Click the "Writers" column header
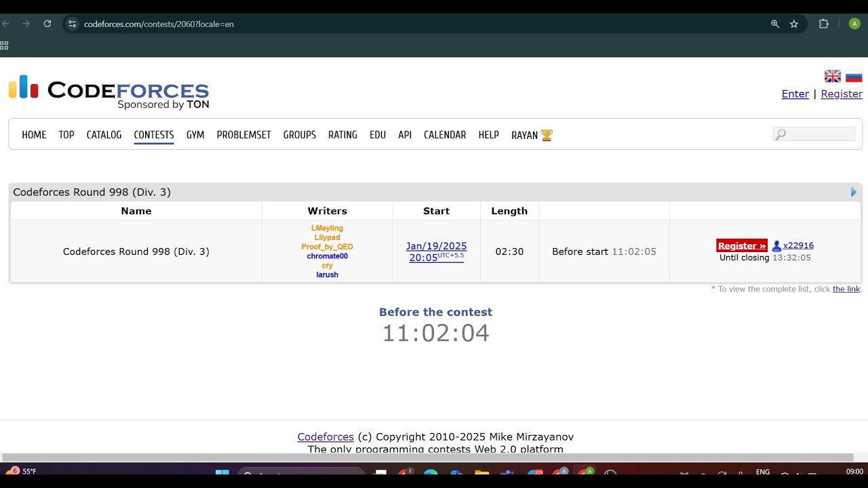The height and width of the screenshot is (488, 868). [327, 211]
